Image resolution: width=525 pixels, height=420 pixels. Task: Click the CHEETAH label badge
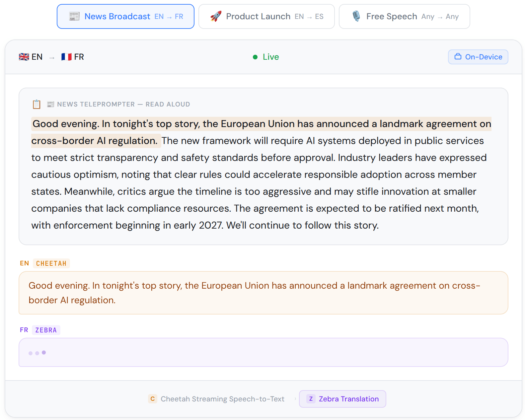(x=51, y=263)
